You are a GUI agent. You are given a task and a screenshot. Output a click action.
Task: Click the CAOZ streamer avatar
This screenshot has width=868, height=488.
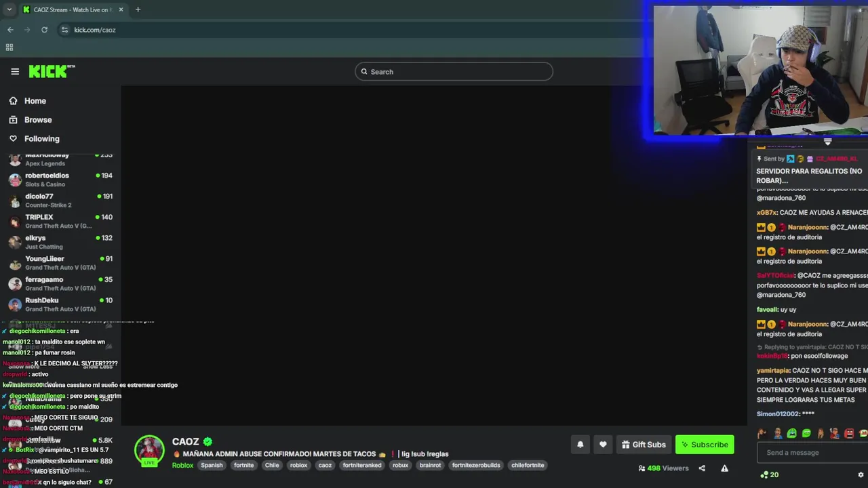pyautogui.click(x=149, y=449)
